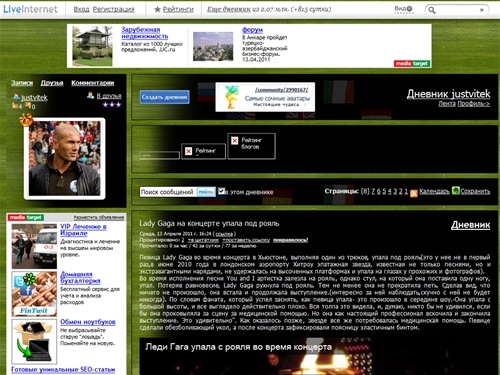The image size is (500, 375).
Task: Click the понравилось! link
Action: pyautogui.click(x=290, y=240)
